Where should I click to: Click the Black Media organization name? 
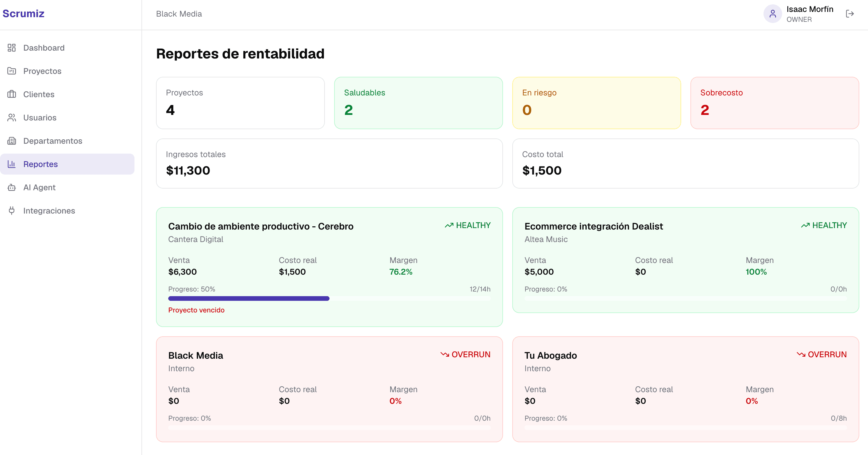(x=179, y=14)
